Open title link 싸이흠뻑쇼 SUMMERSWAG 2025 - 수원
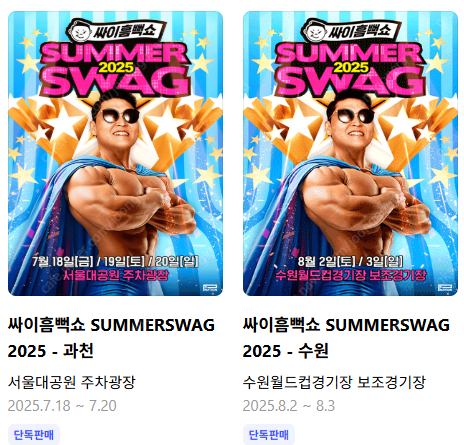 [346, 338]
